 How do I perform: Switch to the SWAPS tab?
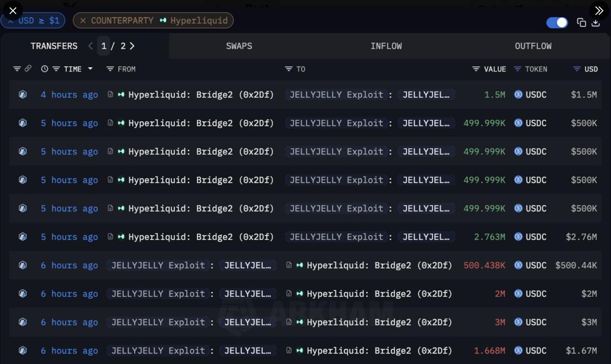tap(239, 46)
